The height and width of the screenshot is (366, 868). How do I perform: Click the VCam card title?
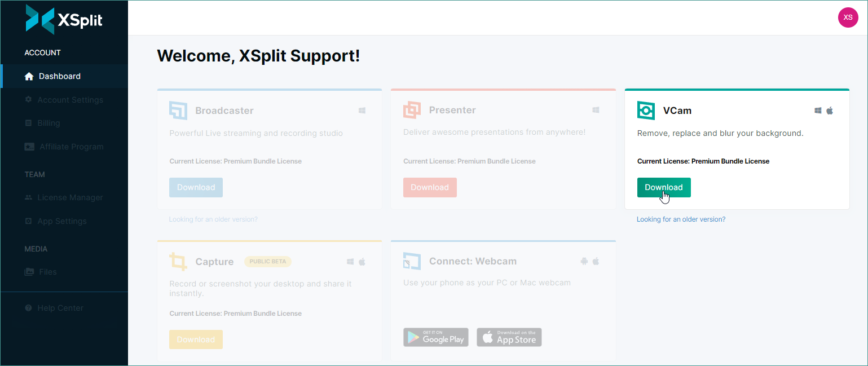pos(677,111)
